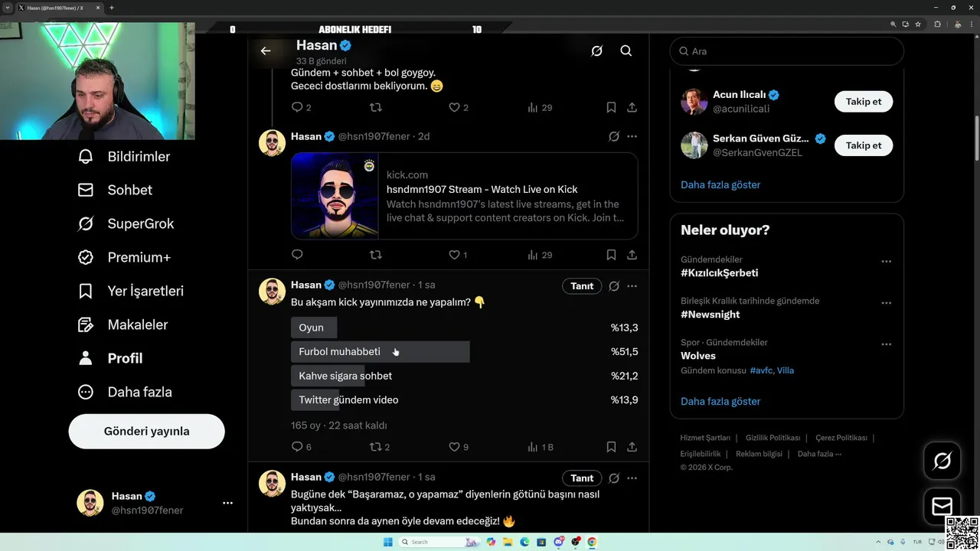Click Daha fazla göster under follow suggestions
The image size is (980, 551).
720,185
